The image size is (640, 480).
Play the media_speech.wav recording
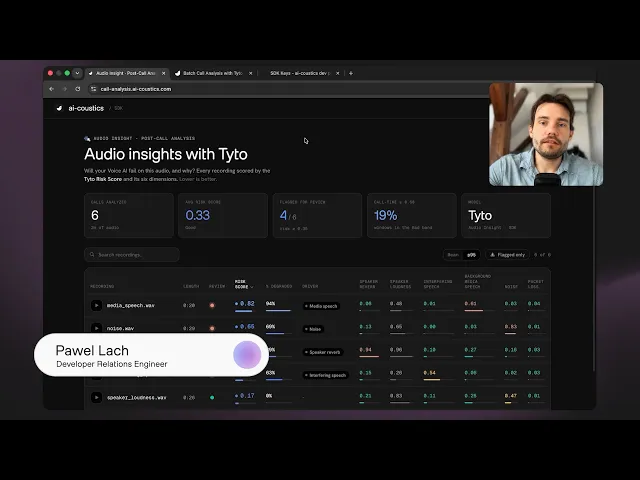(x=96, y=305)
